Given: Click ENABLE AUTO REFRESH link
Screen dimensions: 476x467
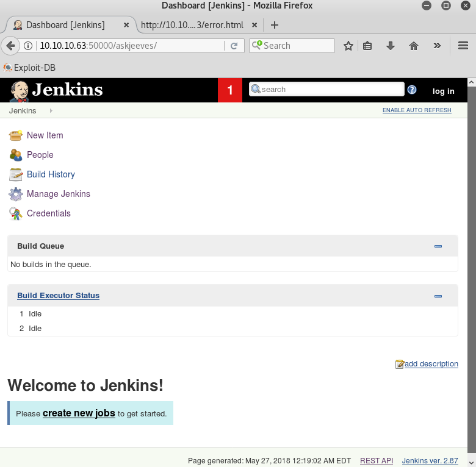Looking at the screenshot, I should (417, 110).
